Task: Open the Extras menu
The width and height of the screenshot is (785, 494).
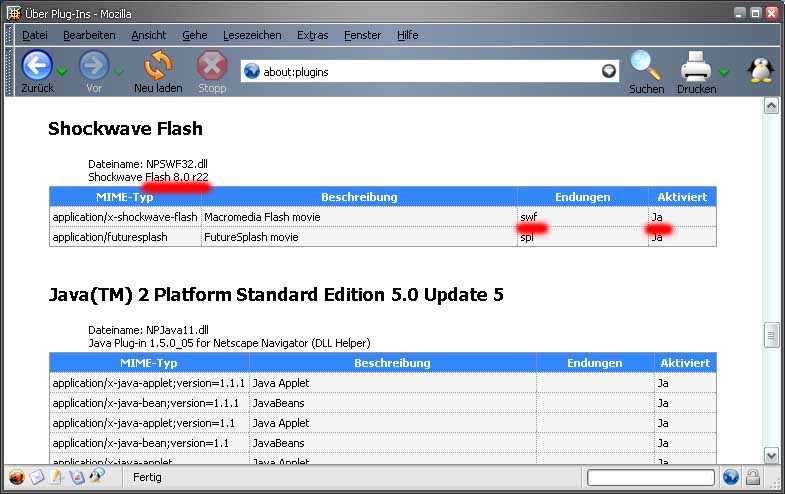Action: 312,35
